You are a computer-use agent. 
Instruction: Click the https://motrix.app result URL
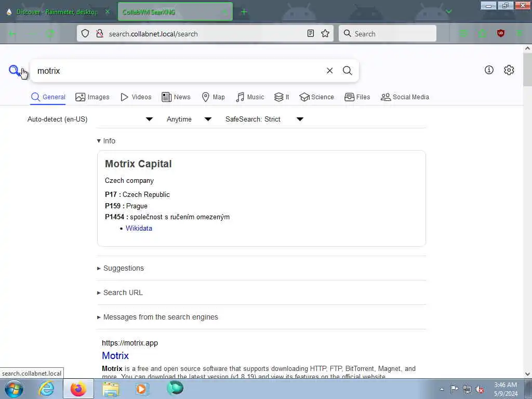130,343
